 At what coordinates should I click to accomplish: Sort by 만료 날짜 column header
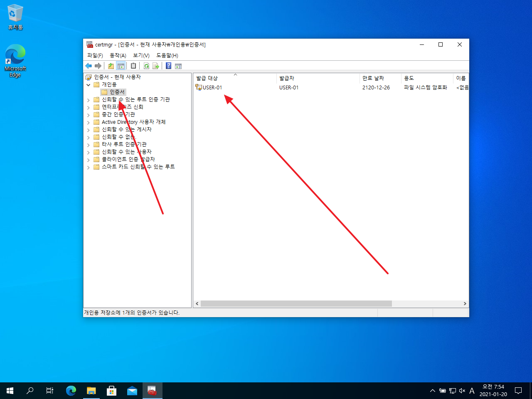coord(380,78)
